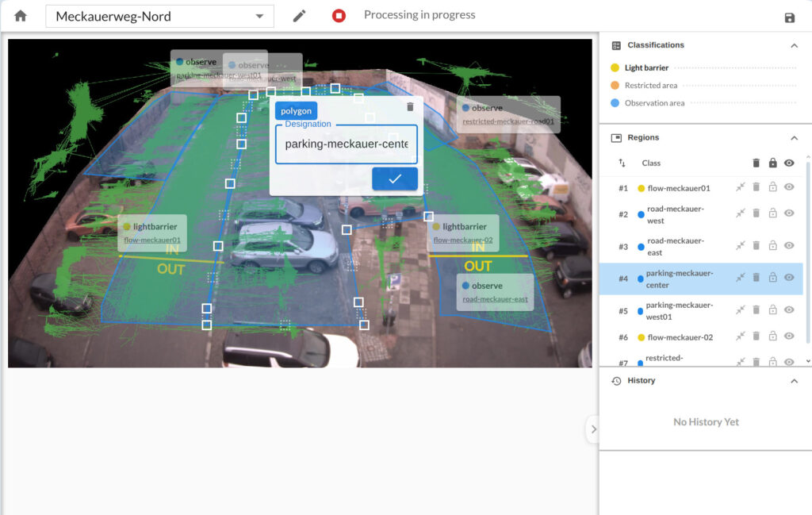
Task: Click the road-meckauer-east label on the image
Action: pos(495,299)
